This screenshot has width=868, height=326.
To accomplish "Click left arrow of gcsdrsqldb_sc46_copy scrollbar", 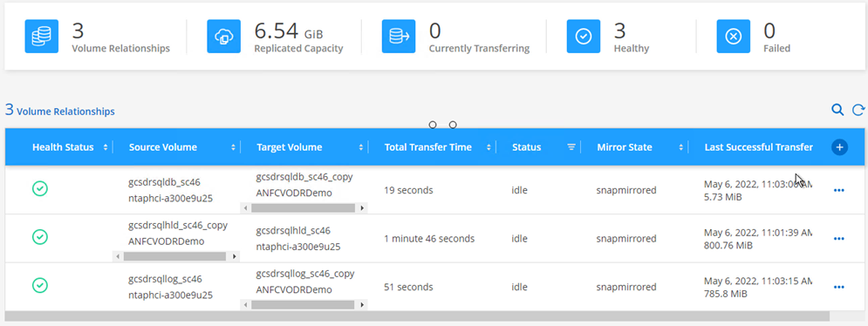I will [x=245, y=208].
